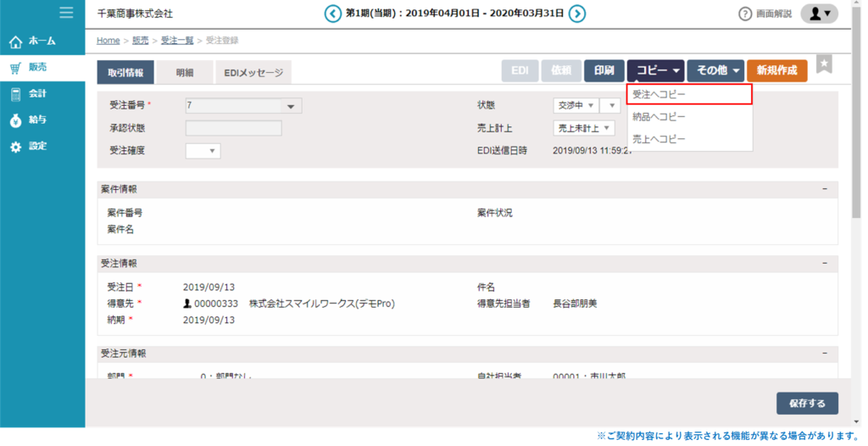Expand the 受注番号 dropdown arrow
868x446 pixels.
click(x=291, y=107)
